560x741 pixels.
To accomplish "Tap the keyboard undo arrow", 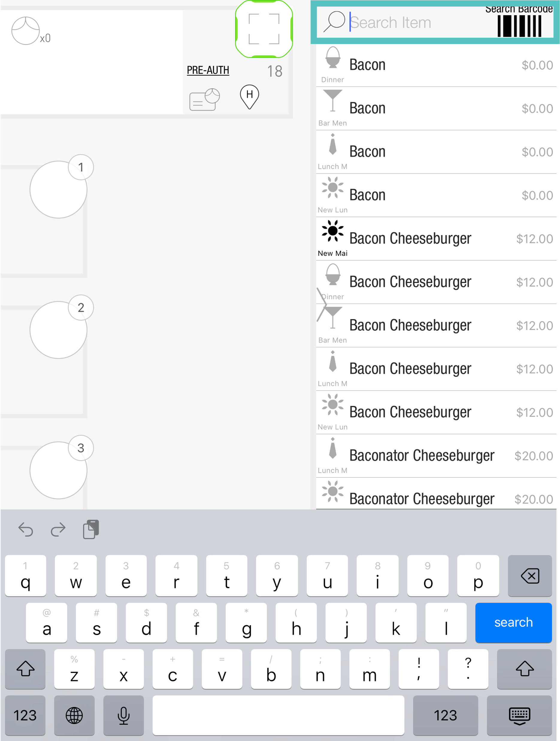I will point(25,529).
